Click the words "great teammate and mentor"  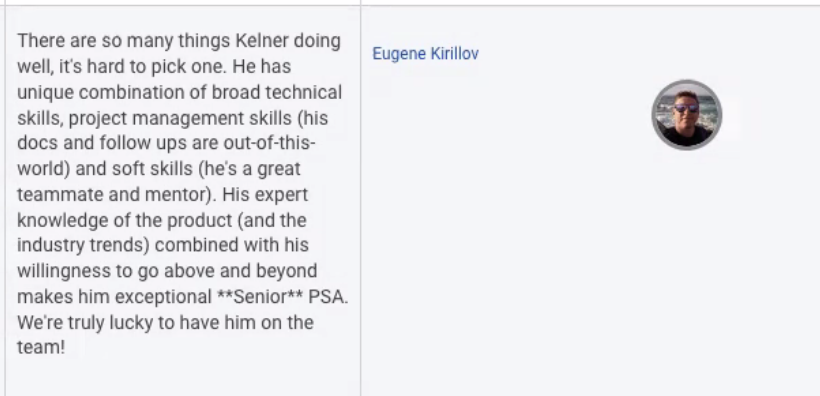[159, 182]
